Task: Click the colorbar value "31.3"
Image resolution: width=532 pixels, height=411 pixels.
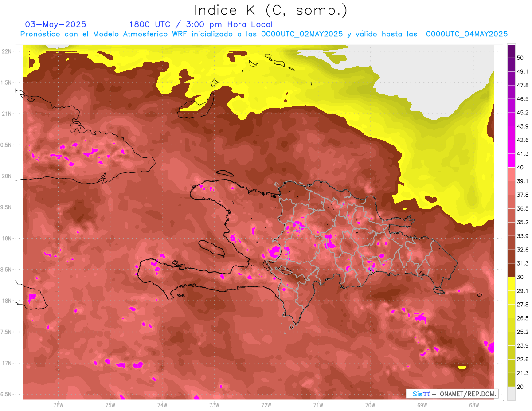Action: [x=522, y=263]
